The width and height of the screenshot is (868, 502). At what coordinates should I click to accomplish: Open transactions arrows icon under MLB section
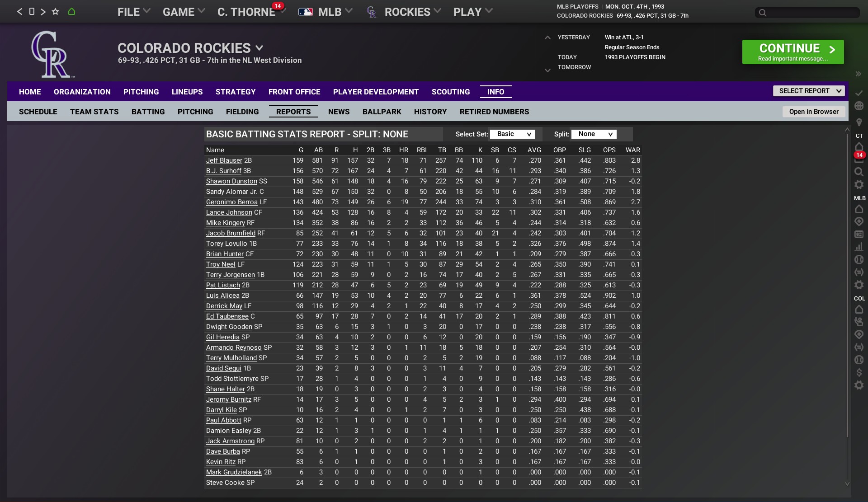(x=859, y=272)
